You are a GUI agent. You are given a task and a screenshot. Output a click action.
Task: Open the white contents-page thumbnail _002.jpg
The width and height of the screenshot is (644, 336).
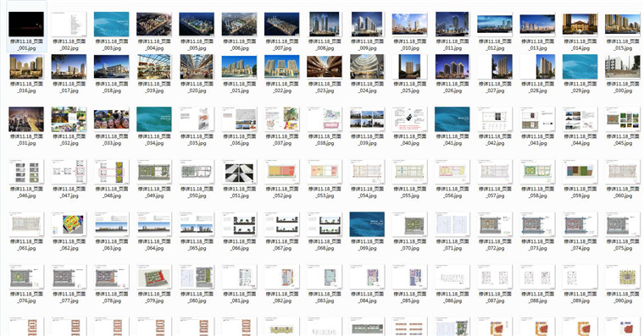[69, 25]
